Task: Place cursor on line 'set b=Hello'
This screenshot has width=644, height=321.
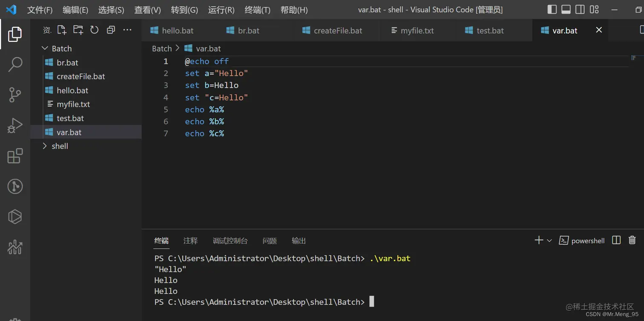Action: point(212,85)
